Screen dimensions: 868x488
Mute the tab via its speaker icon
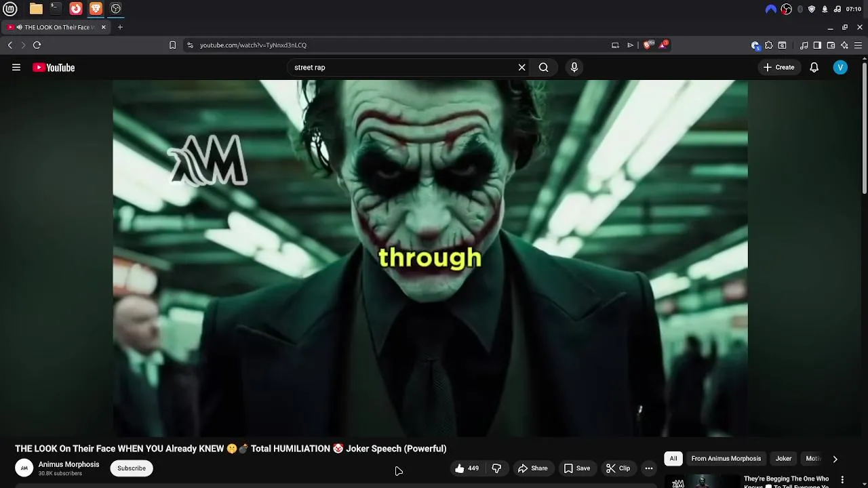[19, 27]
